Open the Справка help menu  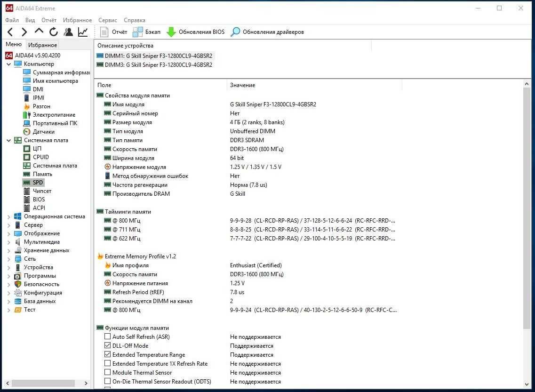[x=135, y=20]
